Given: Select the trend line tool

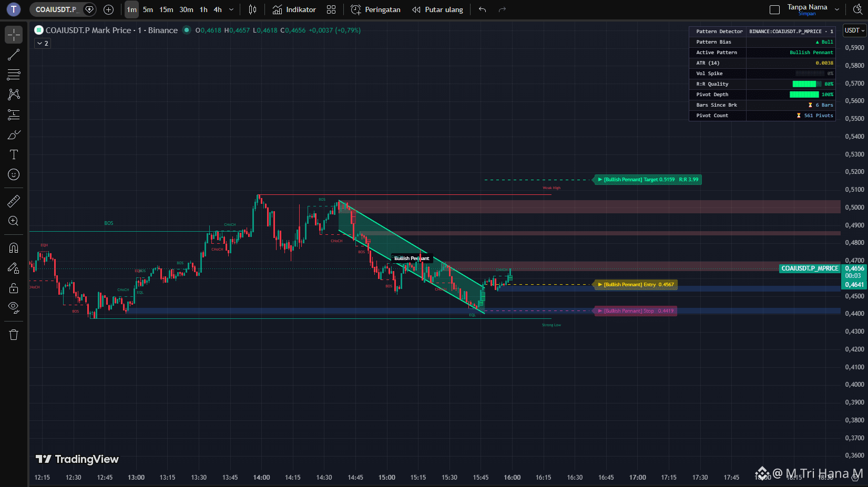Looking at the screenshot, I should point(14,55).
